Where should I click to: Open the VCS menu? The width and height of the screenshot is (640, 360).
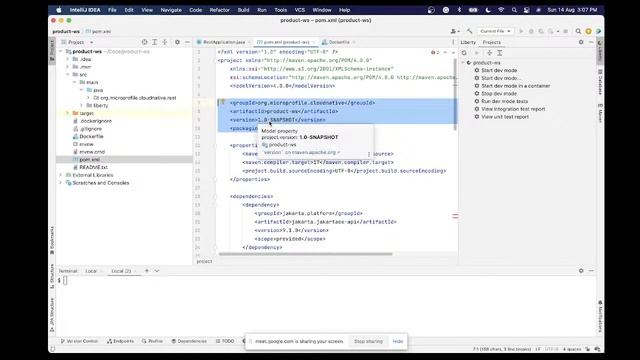(x=300, y=10)
